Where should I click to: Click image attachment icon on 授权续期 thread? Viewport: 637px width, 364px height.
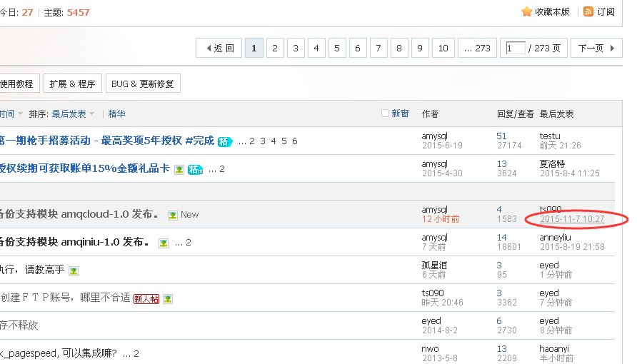[x=179, y=169]
